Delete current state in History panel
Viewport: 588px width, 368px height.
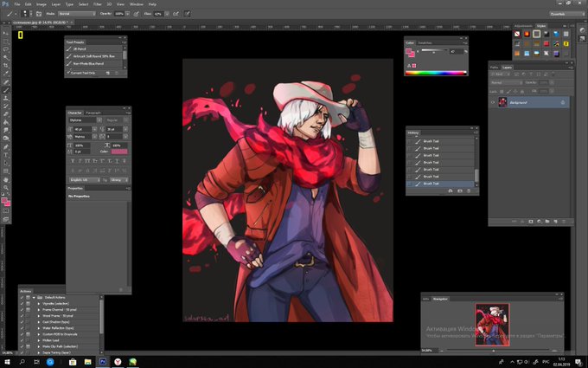(469, 190)
